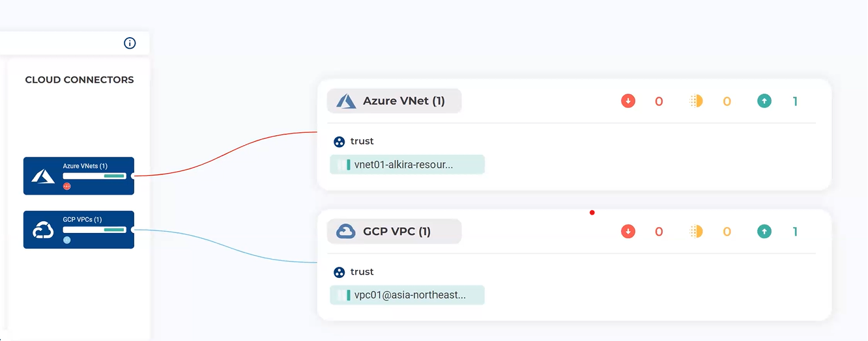Select the vpc01@asia-northeast... connector item
868x341 pixels.
[x=407, y=295]
